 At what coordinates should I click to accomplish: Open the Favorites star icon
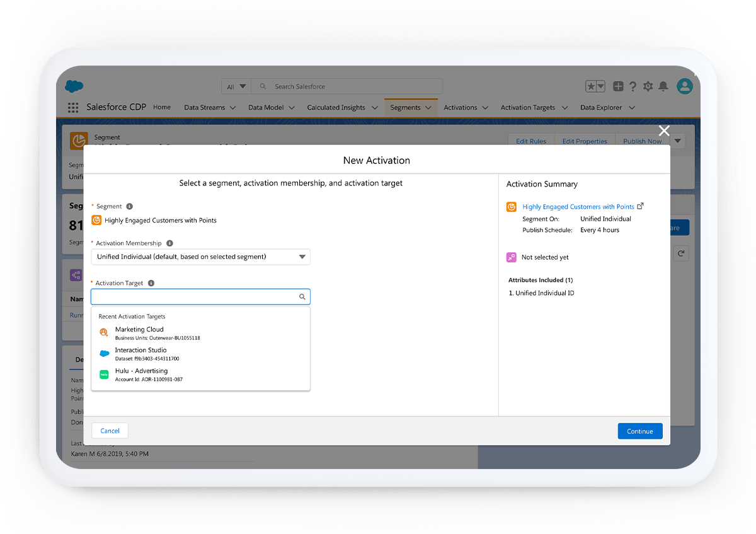591,86
